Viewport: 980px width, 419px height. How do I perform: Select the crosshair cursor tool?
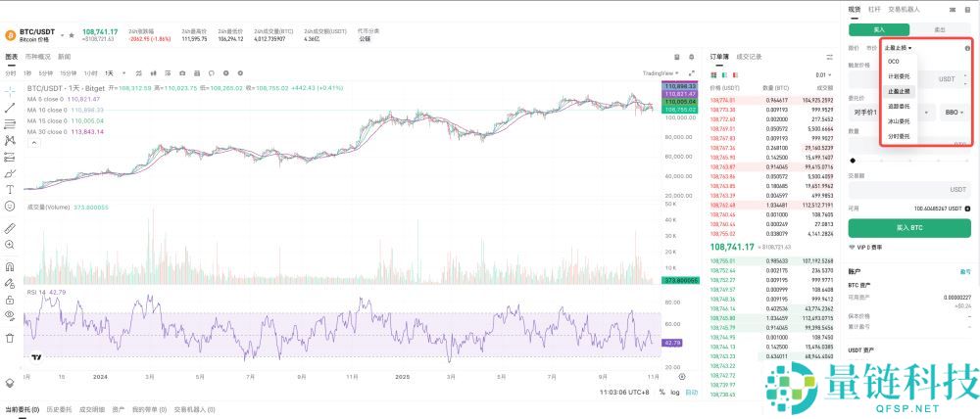[x=9, y=90]
